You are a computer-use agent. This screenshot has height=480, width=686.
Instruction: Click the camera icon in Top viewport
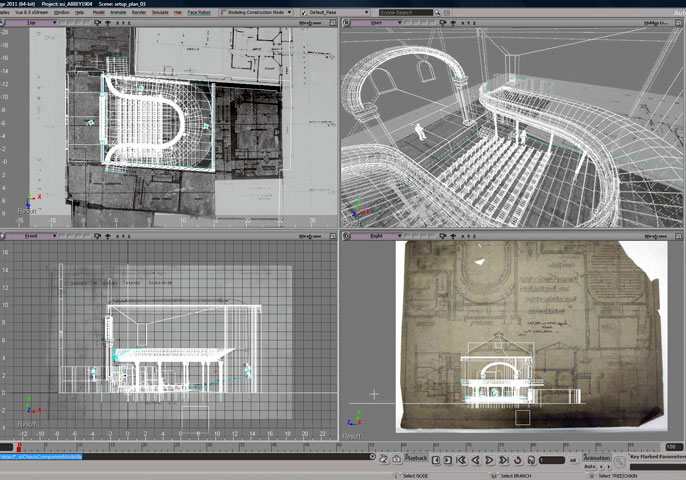coord(98,23)
